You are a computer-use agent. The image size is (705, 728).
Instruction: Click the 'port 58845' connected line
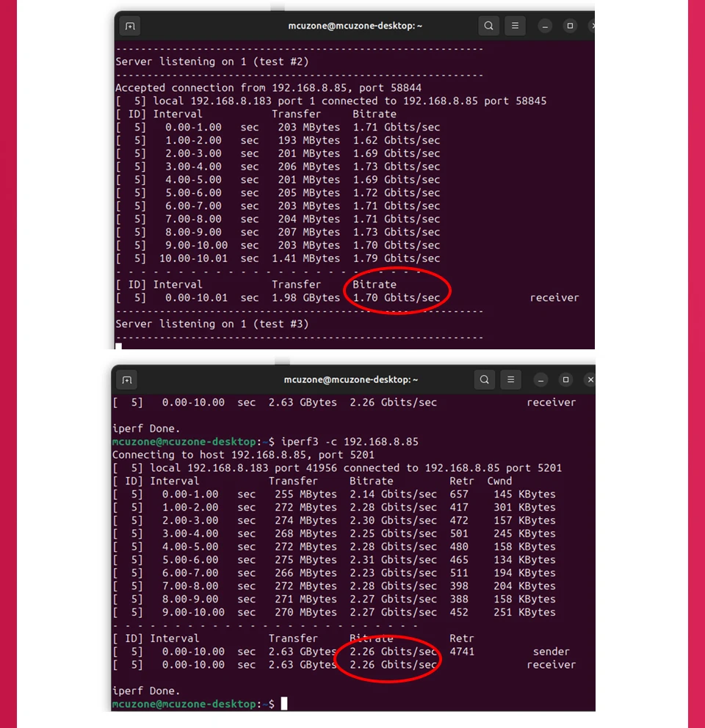point(331,101)
